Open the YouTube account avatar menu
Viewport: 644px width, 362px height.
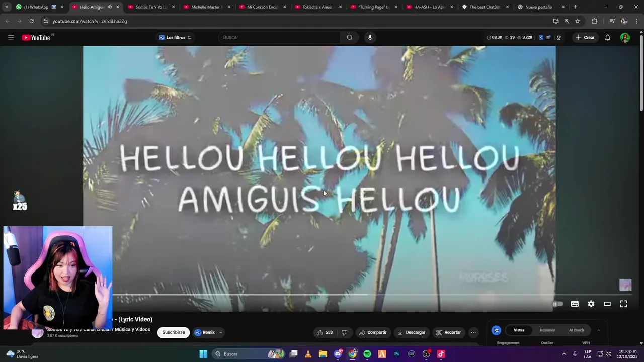(x=625, y=38)
